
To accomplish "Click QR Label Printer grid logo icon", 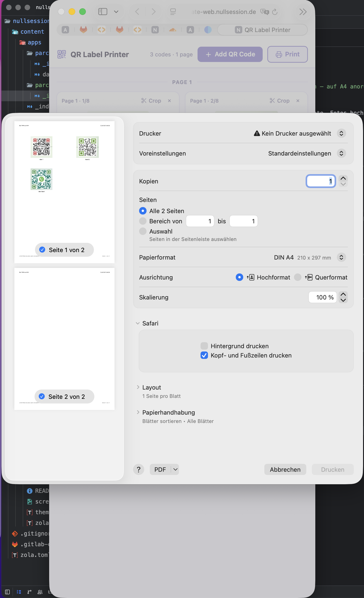I will (61, 54).
